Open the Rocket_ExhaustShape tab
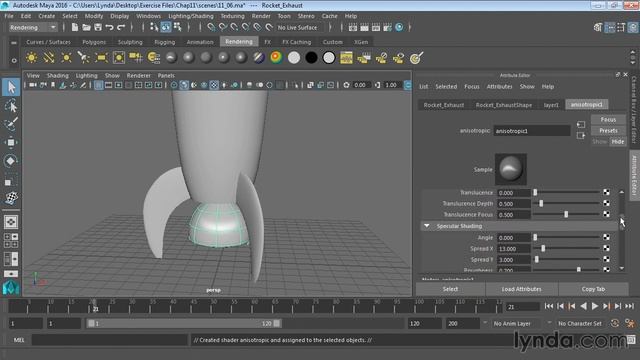The width and height of the screenshot is (640, 360). click(504, 105)
